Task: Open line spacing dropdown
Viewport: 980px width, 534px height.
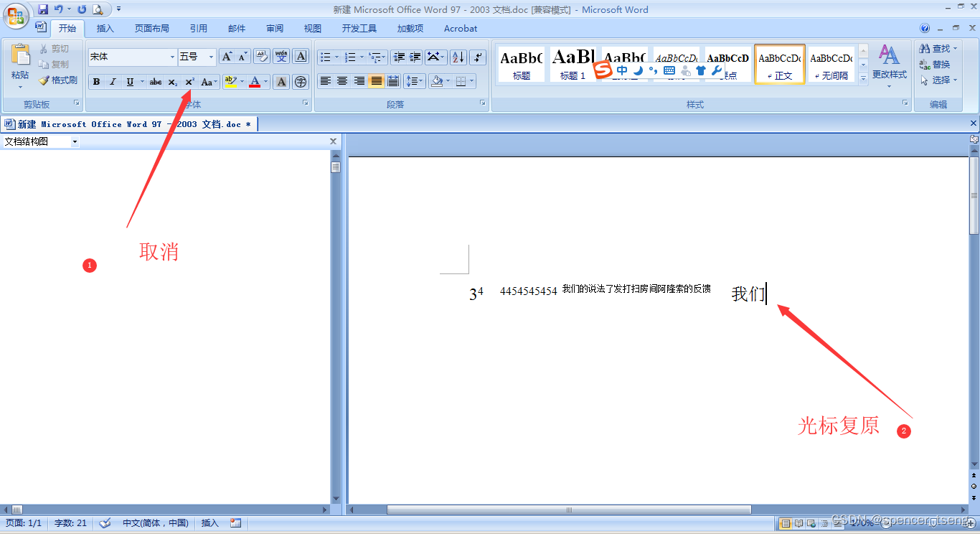Action: 414,81
